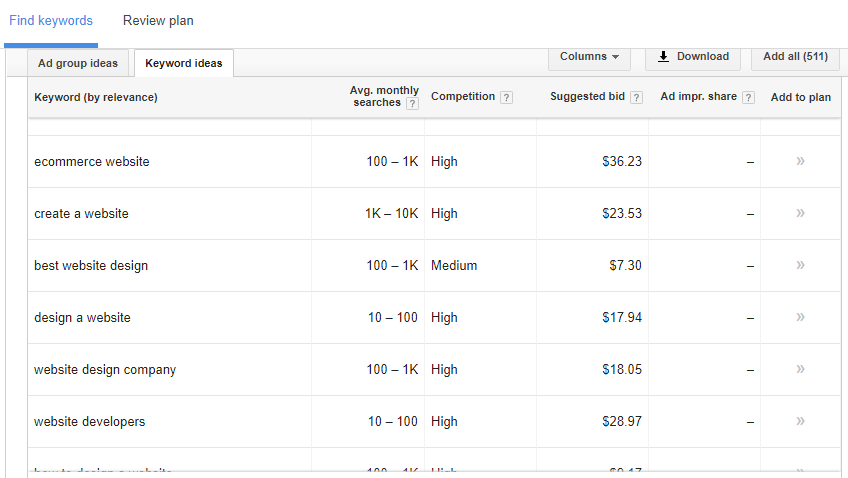Open the Columns dropdown
The image size is (848, 478).
tap(589, 57)
